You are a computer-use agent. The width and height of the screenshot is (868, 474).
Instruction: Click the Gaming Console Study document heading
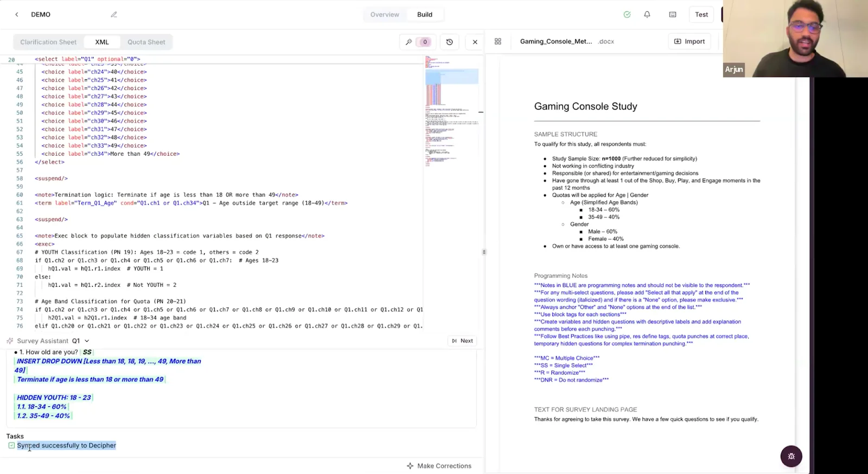coord(585,106)
